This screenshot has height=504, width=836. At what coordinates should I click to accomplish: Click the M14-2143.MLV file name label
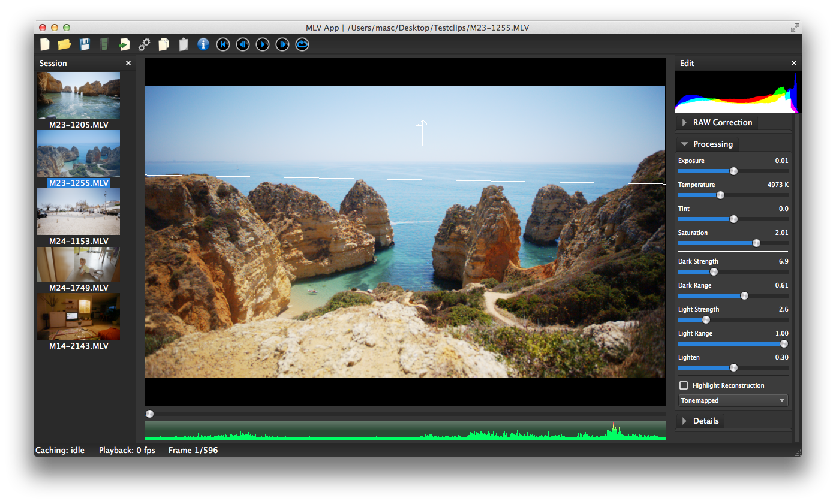[79, 346]
